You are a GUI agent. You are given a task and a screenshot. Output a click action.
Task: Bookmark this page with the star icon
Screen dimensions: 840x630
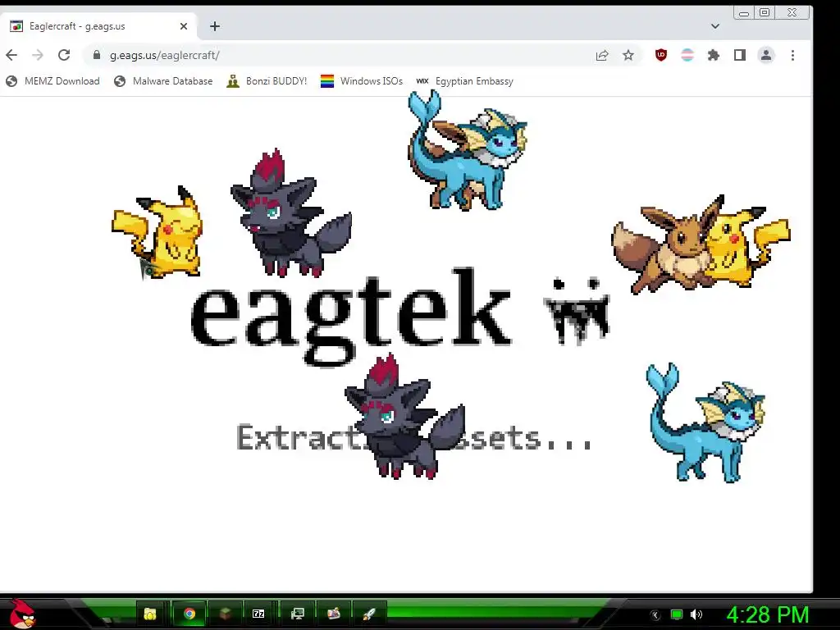click(x=628, y=55)
